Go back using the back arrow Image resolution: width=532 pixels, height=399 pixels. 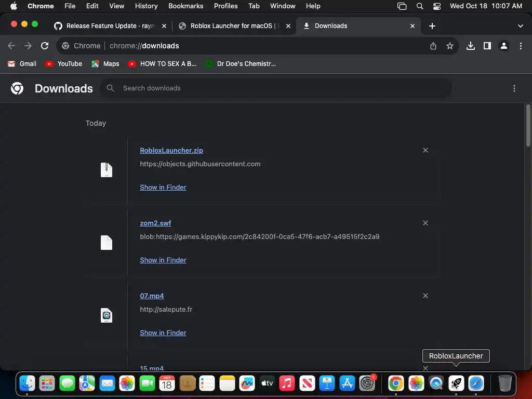11,46
